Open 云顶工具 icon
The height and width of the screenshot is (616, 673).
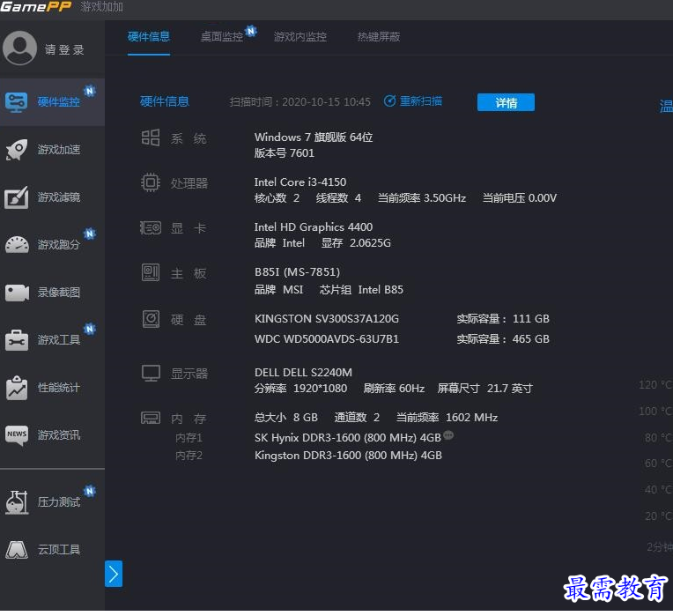(x=17, y=549)
